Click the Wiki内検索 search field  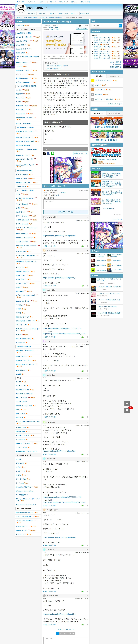105,26
